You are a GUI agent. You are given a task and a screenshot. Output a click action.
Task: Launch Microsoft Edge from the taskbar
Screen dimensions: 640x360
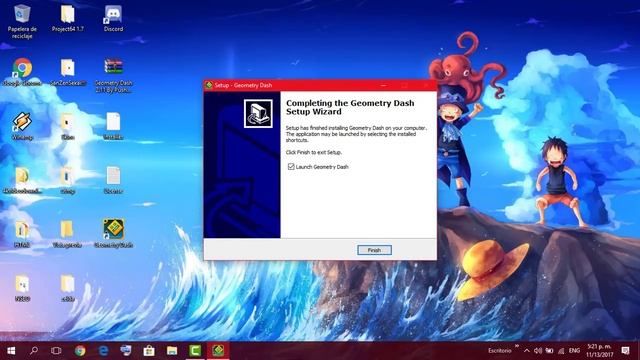(x=103, y=351)
